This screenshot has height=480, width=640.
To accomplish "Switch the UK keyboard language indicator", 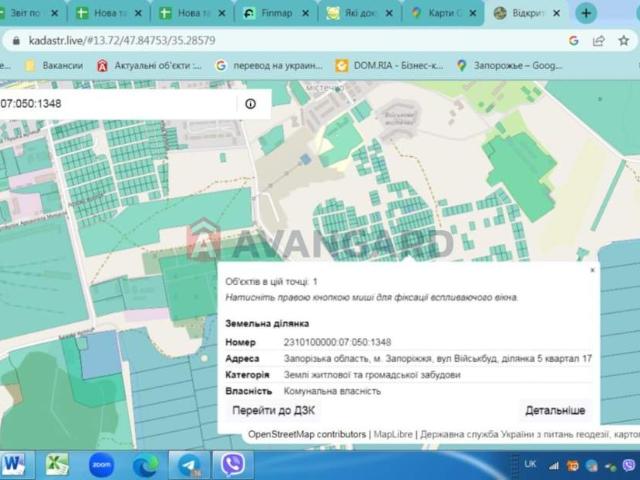I will click(530, 464).
